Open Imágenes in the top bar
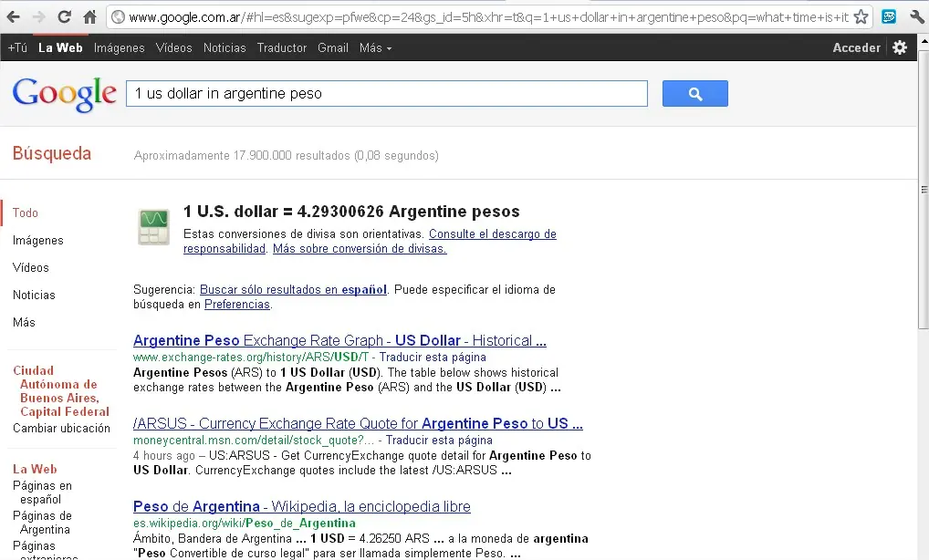Screen dimensions: 929x560 [x=119, y=48]
